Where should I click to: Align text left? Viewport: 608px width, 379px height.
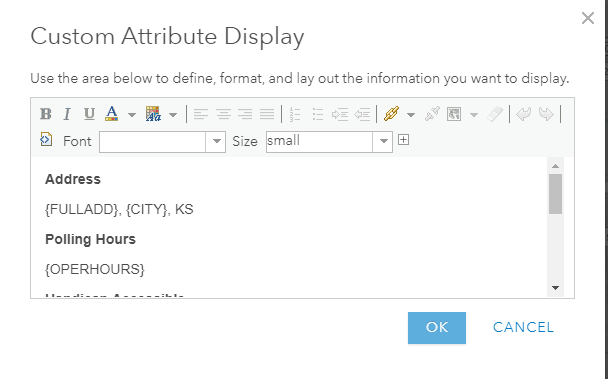[200, 114]
